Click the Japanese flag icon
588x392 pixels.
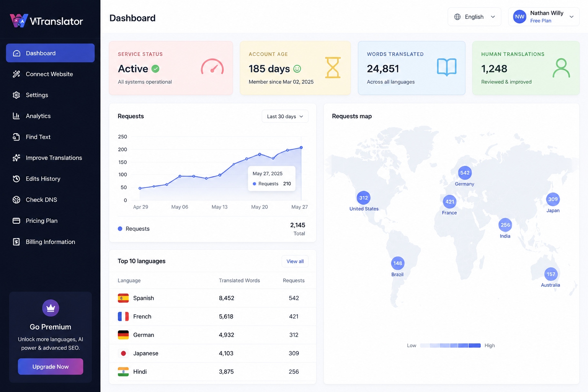[123, 353]
